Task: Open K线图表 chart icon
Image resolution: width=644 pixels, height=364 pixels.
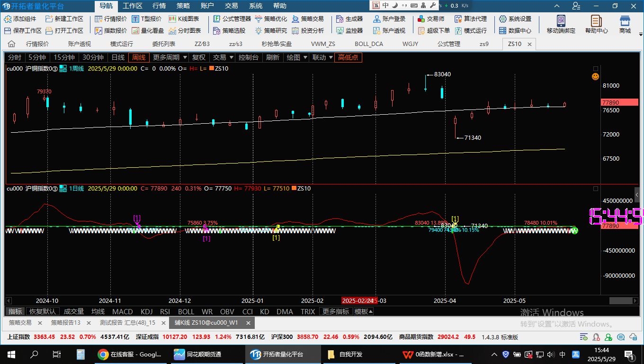Action: [172, 19]
